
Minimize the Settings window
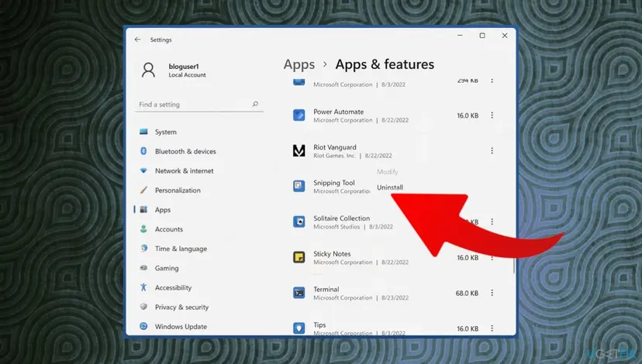[x=460, y=36]
